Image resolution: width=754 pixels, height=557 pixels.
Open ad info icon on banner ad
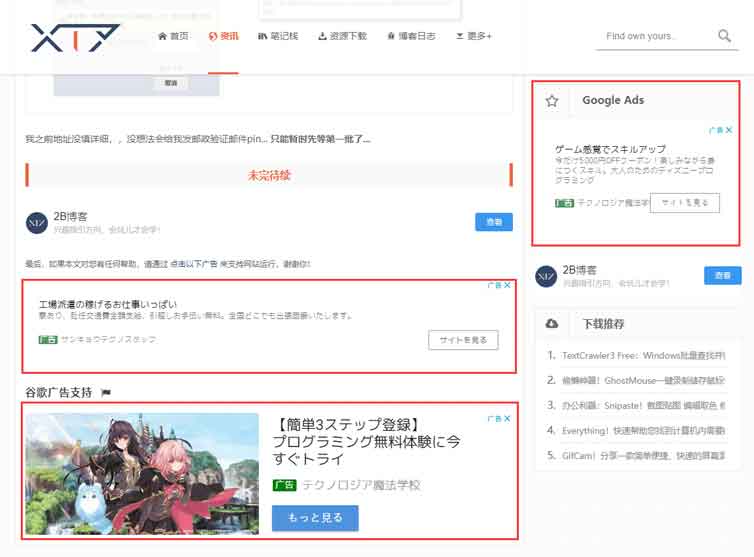tap(497, 418)
